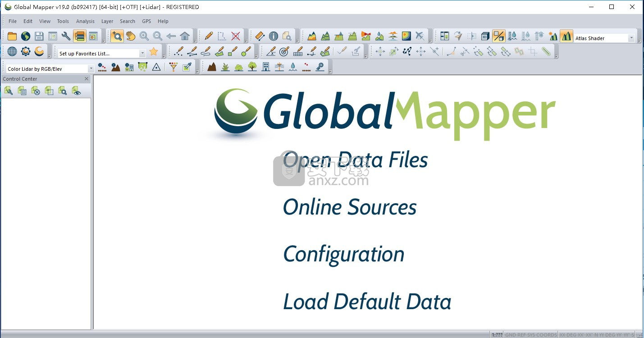Select the Zoom tool with magnifier box
This screenshot has width=644, height=338.
(x=117, y=37)
